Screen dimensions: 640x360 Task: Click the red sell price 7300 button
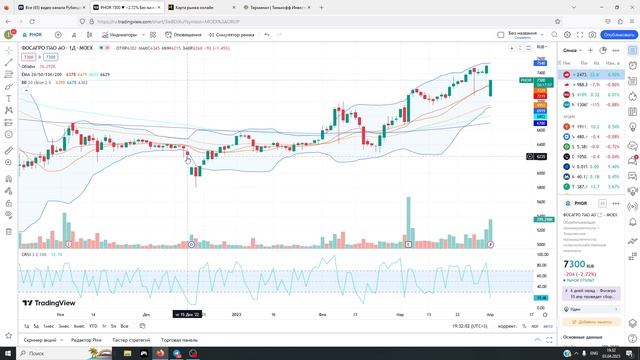tap(29, 57)
